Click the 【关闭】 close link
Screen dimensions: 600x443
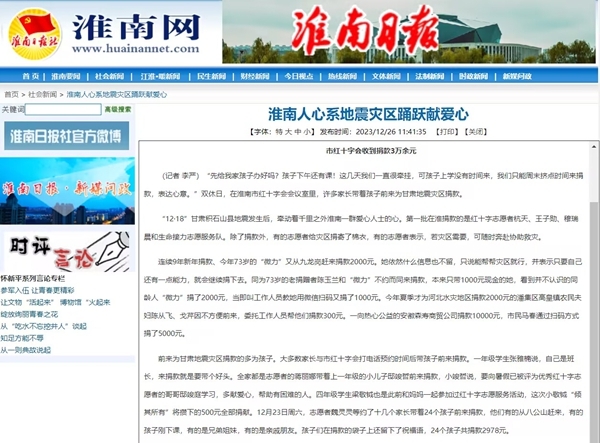click(476, 132)
